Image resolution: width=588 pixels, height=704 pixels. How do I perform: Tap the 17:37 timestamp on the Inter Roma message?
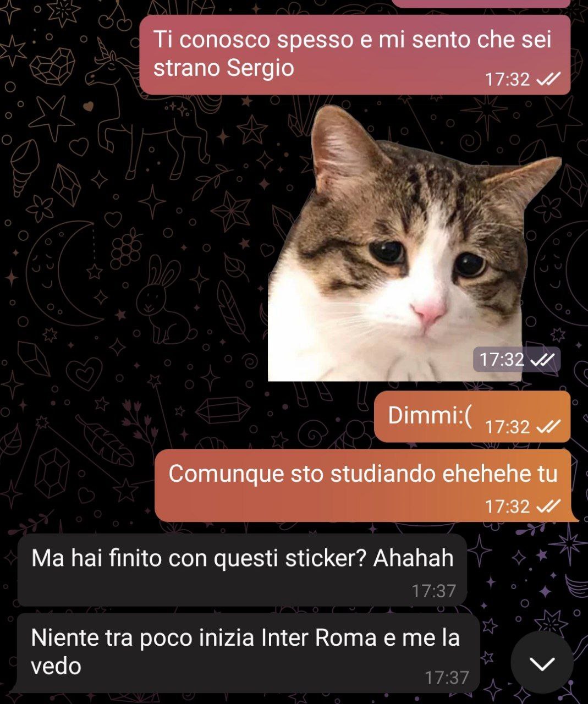[x=447, y=678]
